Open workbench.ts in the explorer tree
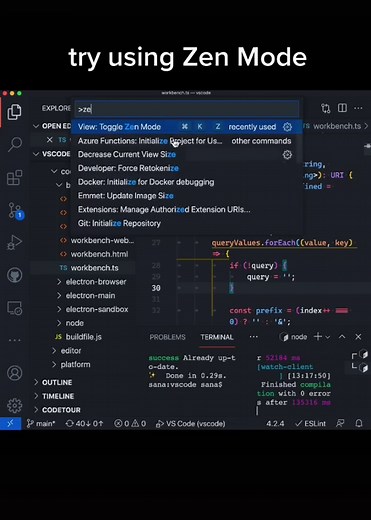 pos(95,268)
